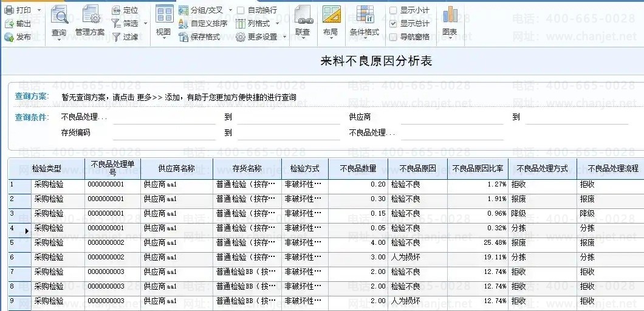Image resolution: width=644 pixels, height=311 pixels.
Task: Click the 不良品数量 column header
Action: tap(358, 168)
